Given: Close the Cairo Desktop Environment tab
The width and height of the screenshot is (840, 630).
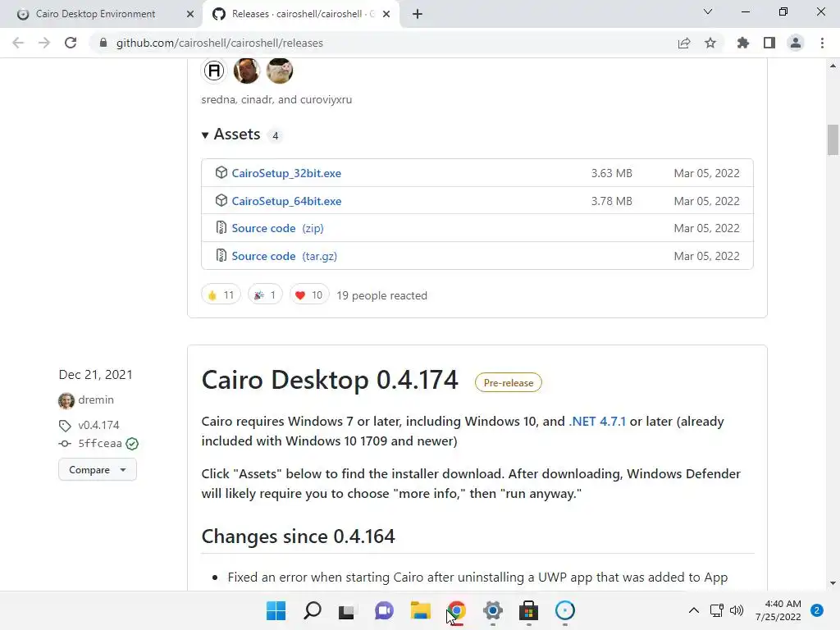Looking at the screenshot, I should pyautogui.click(x=190, y=15).
